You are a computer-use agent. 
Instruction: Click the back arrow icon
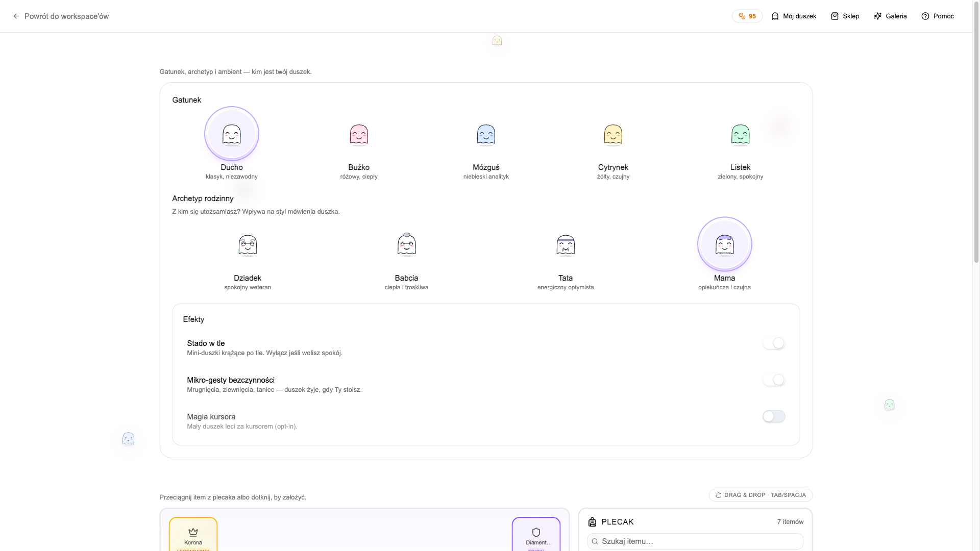pos(16,16)
